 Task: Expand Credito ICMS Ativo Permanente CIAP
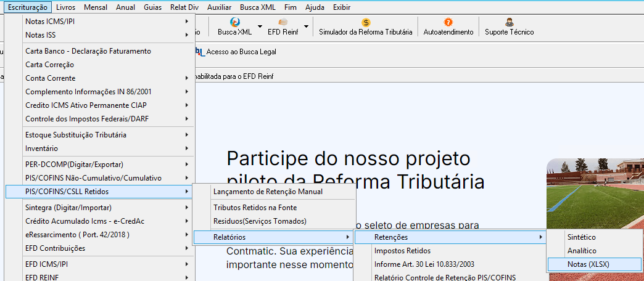click(99, 105)
